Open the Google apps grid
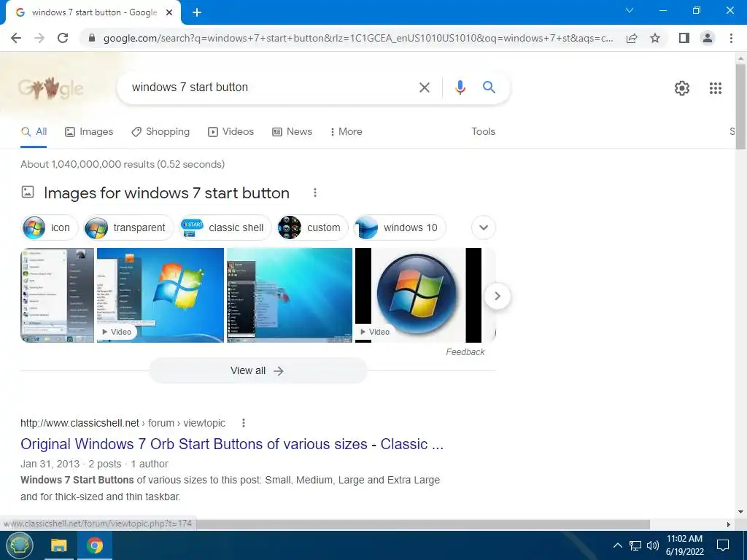747x560 pixels. coord(715,88)
